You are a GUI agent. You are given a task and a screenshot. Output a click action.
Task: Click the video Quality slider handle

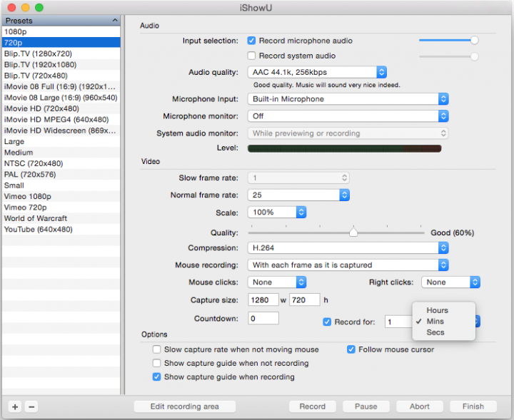coord(353,232)
